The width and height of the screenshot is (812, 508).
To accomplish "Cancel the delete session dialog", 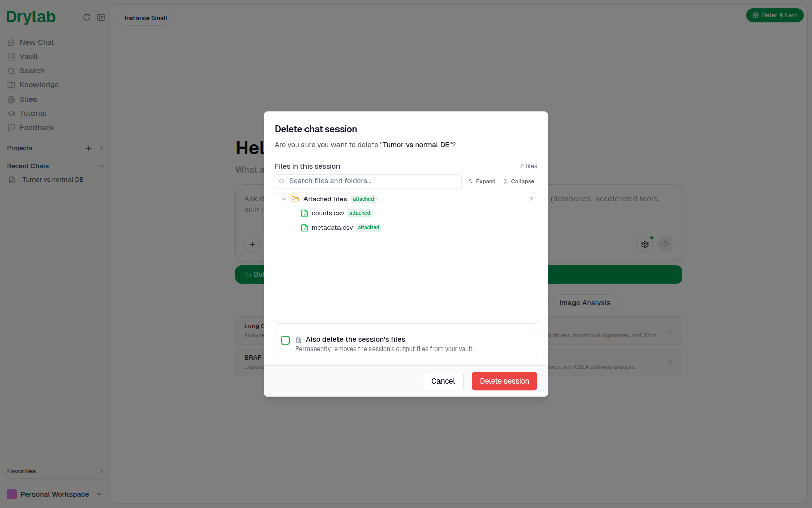I will (443, 381).
